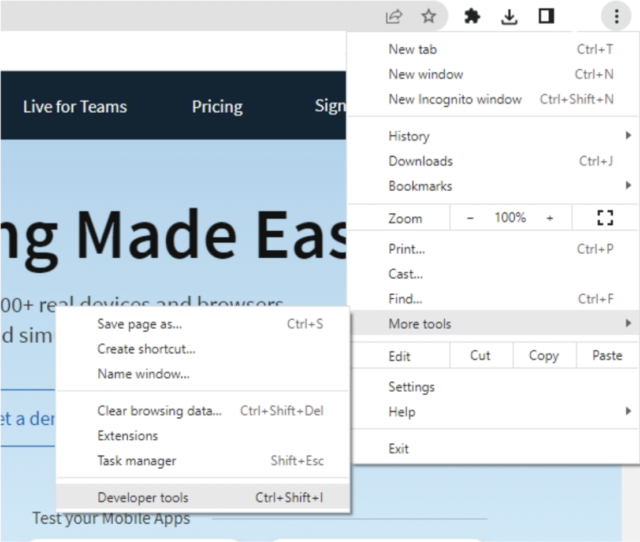Open the Pricing page link
The height and width of the screenshot is (542, 640).
[217, 107]
